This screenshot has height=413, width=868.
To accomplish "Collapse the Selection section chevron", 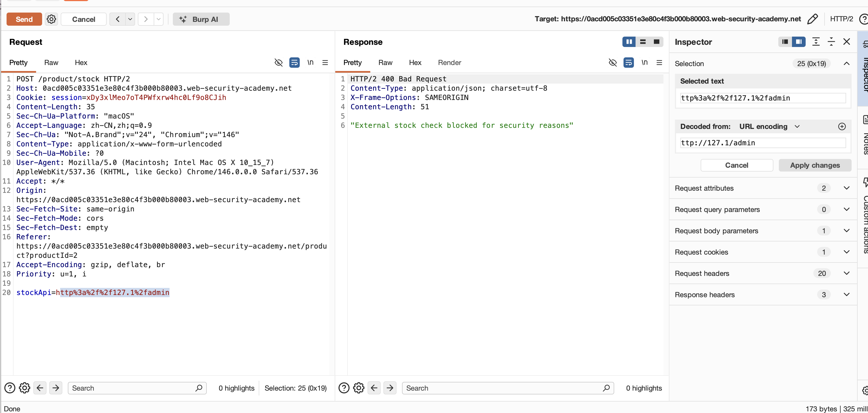I will pos(846,64).
